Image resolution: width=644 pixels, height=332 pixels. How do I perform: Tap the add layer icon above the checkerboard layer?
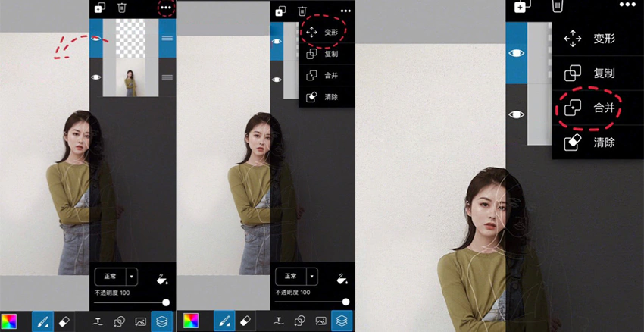coord(99,8)
